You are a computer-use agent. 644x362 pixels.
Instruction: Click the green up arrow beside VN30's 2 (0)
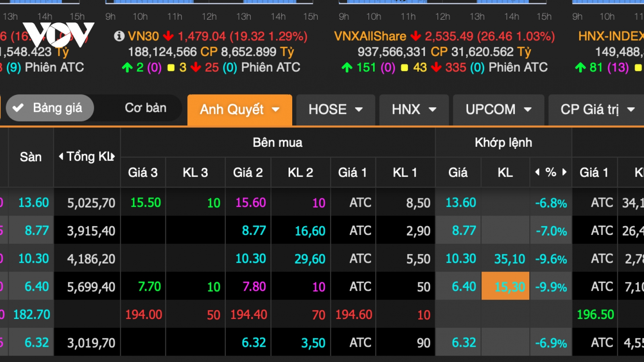tap(127, 68)
